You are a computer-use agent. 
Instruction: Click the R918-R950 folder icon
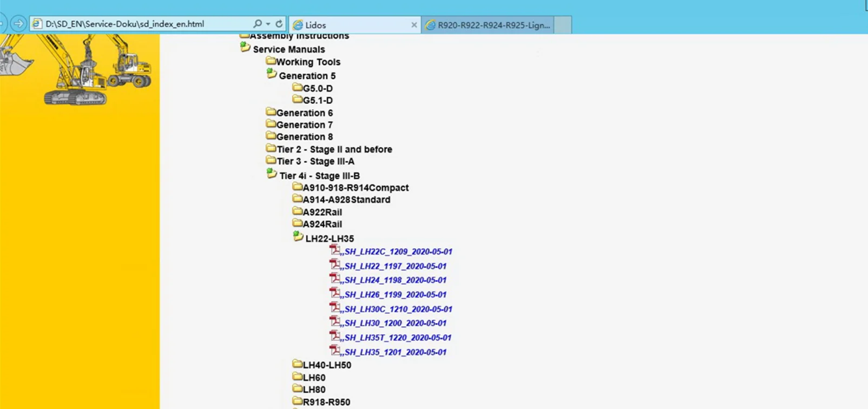(297, 401)
